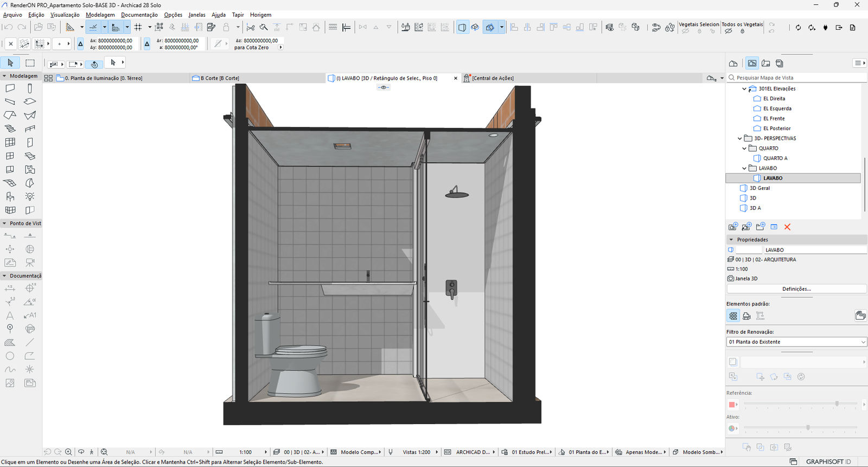This screenshot has height=467, width=868.
Task: Select the Arrow selection tool
Action: click(x=10, y=63)
